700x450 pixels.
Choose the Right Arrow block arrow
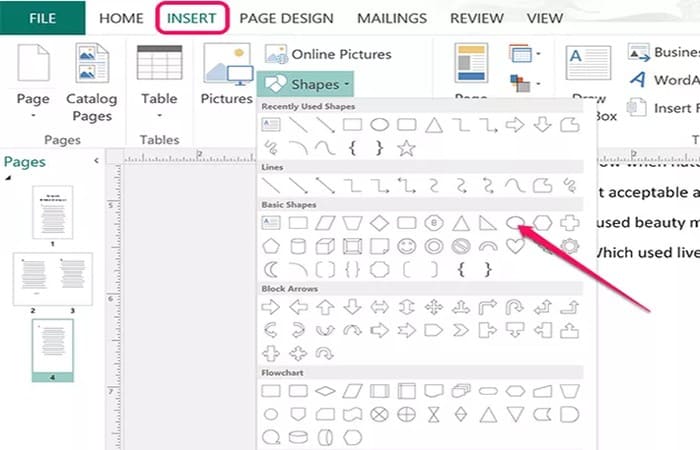point(271,307)
